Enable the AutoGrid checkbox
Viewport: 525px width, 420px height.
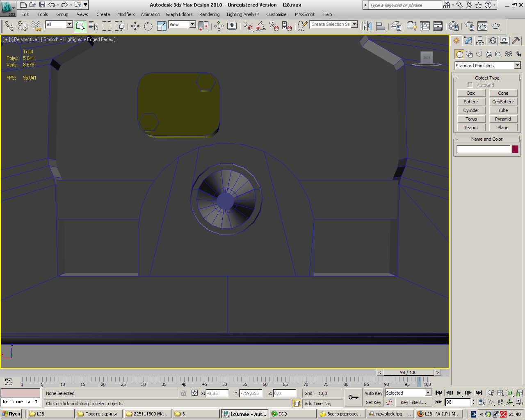470,85
